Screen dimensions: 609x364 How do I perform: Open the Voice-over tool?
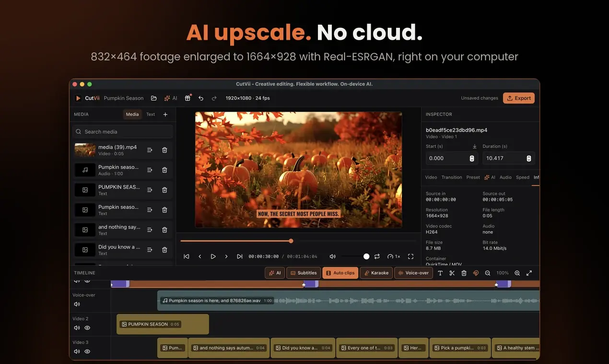(413, 273)
